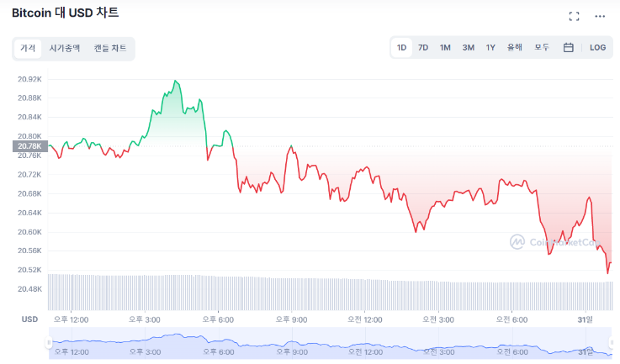The width and height of the screenshot is (620, 364).
Task: Select the 올해 year-to-date range
Action: pos(515,48)
